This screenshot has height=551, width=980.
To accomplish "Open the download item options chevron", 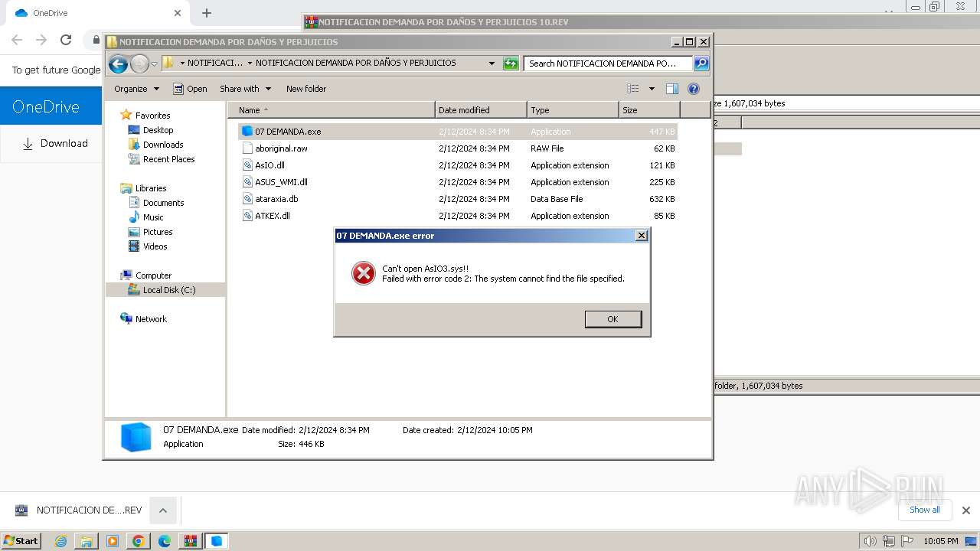I will click(163, 510).
